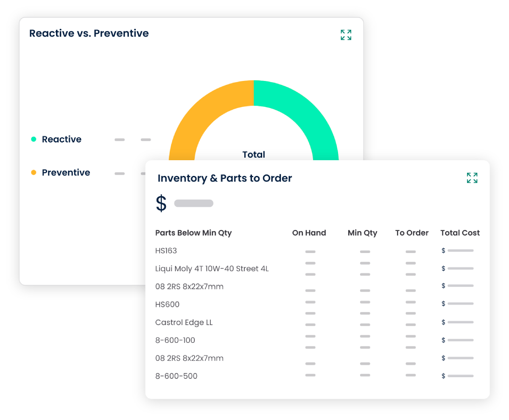Sort by the Min Qty column header
This screenshot has height=420, width=509.
click(x=363, y=233)
